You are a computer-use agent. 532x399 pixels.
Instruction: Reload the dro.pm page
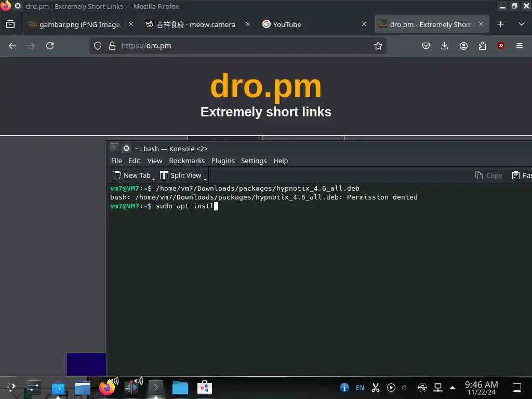click(50, 46)
